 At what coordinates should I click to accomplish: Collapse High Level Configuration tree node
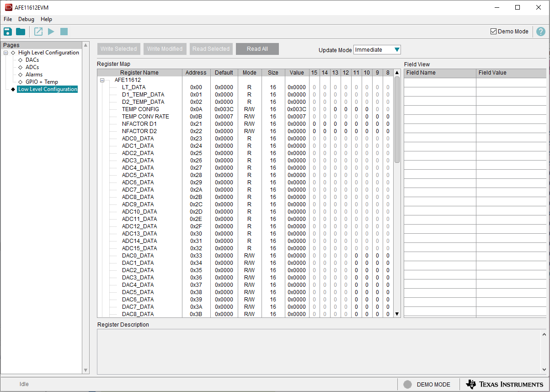coord(6,53)
